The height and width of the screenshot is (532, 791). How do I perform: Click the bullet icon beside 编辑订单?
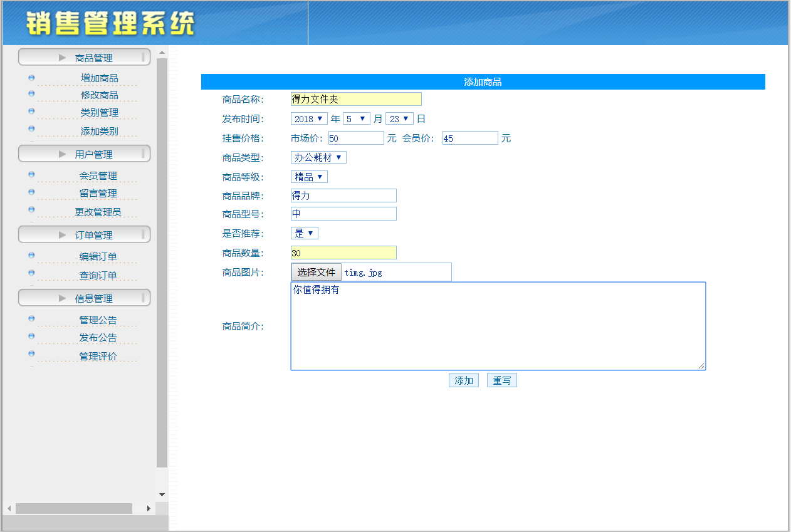tap(31, 256)
